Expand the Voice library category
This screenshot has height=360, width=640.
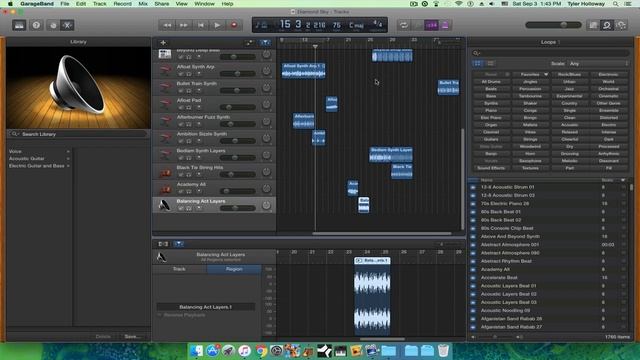(x=68, y=151)
